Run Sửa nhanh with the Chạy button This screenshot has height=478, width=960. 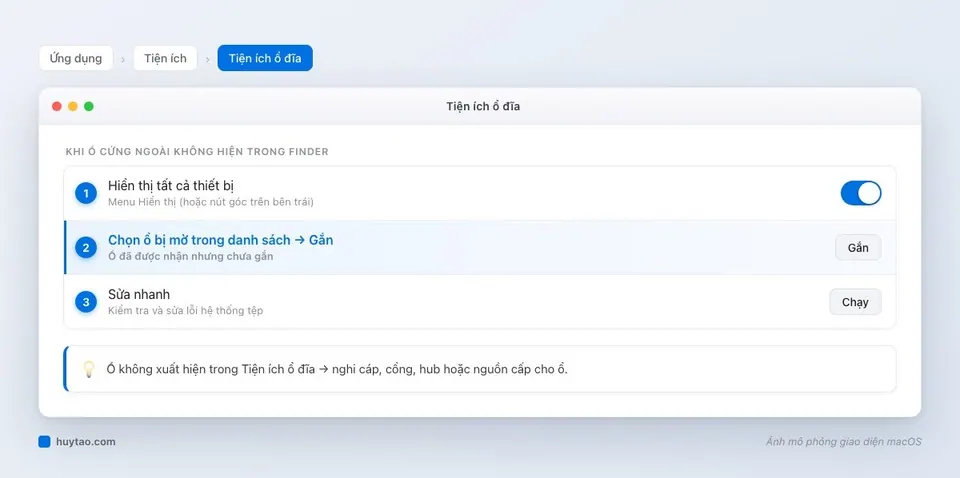coord(855,302)
